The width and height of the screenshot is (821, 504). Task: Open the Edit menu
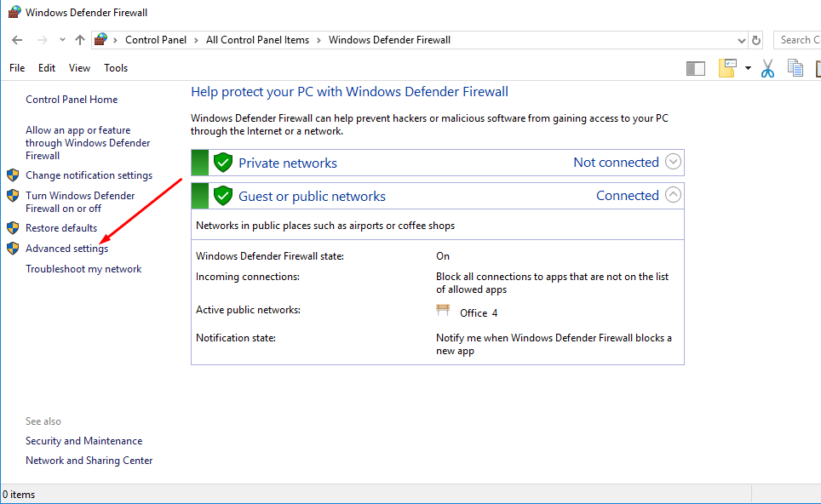click(47, 68)
